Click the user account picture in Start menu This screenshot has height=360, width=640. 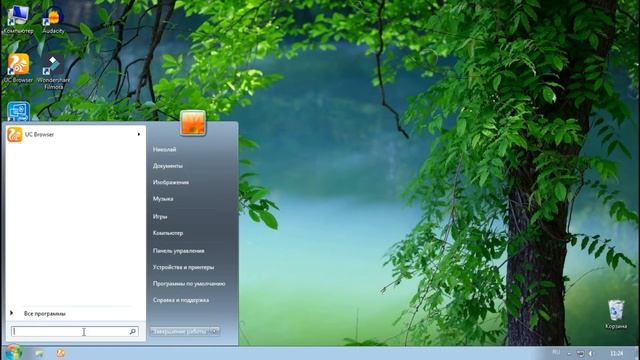click(x=193, y=123)
